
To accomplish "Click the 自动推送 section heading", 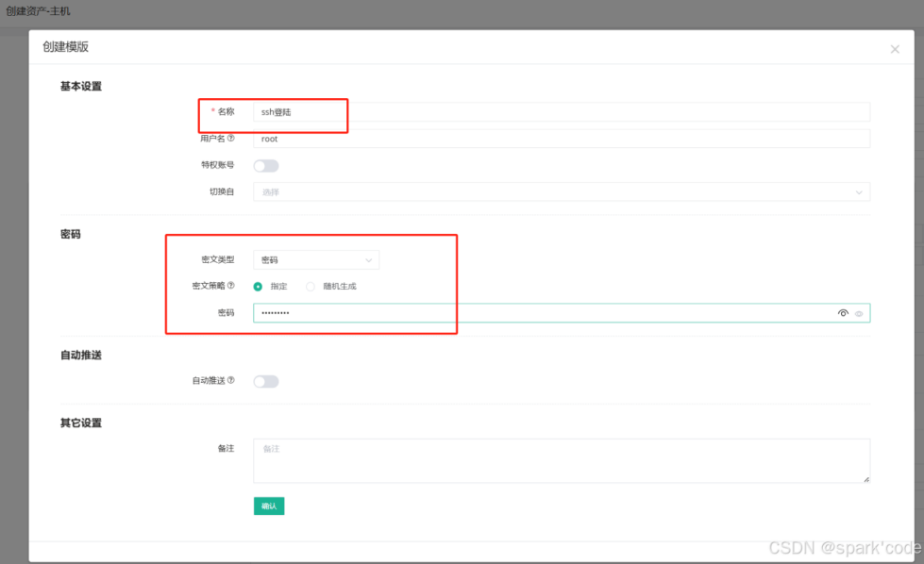I will coord(81,355).
